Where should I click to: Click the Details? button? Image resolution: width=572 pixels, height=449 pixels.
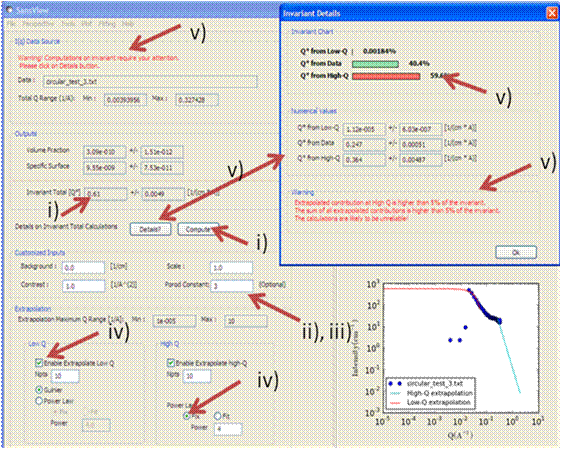pyautogui.click(x=150, y=229)
